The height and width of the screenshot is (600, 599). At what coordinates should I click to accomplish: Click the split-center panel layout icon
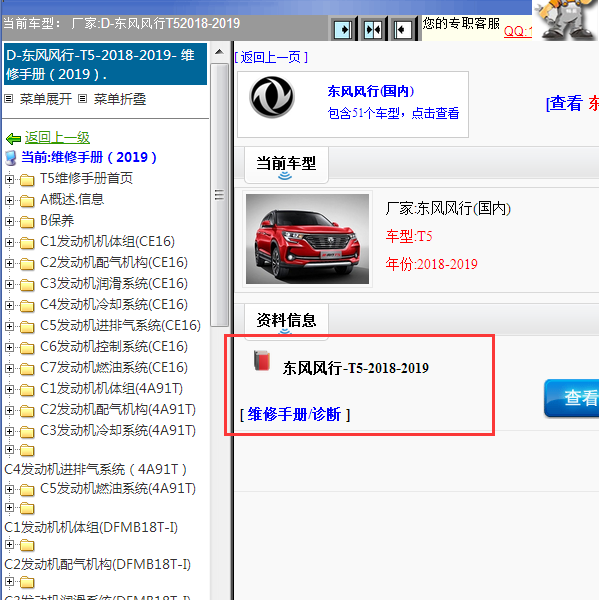tap(373, 29)
